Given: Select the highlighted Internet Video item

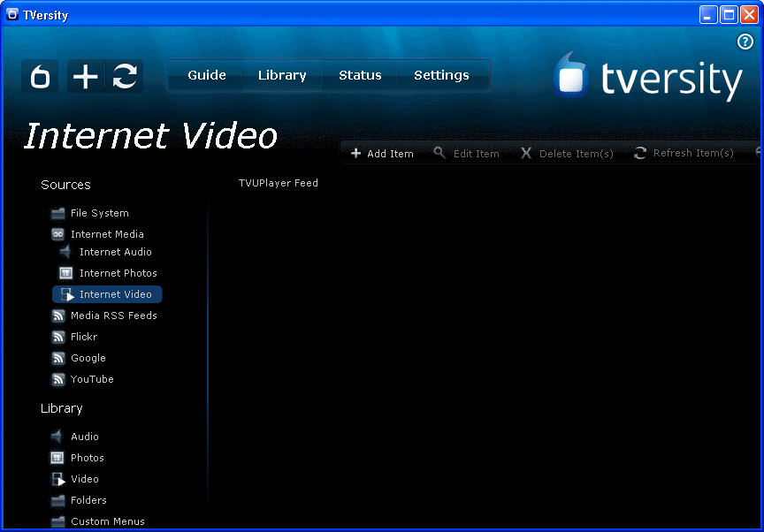Looking at the screenshot, I should 107,294.
